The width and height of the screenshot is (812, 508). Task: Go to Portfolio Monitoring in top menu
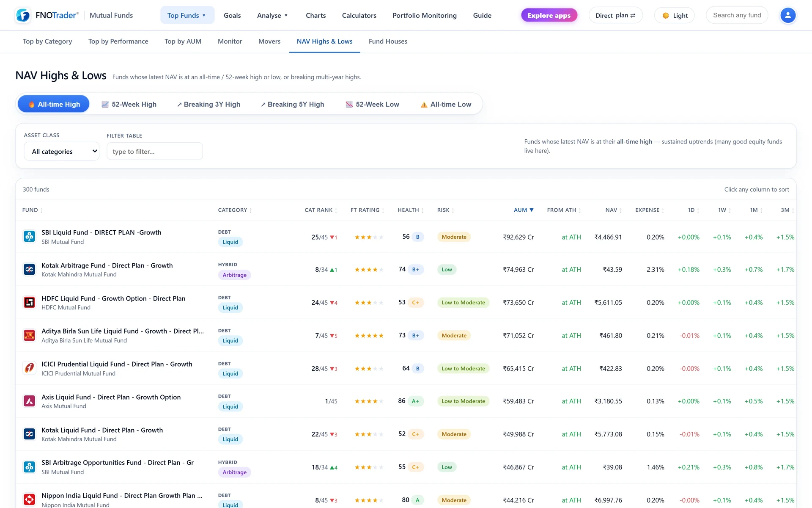click(x=425, y=15)
